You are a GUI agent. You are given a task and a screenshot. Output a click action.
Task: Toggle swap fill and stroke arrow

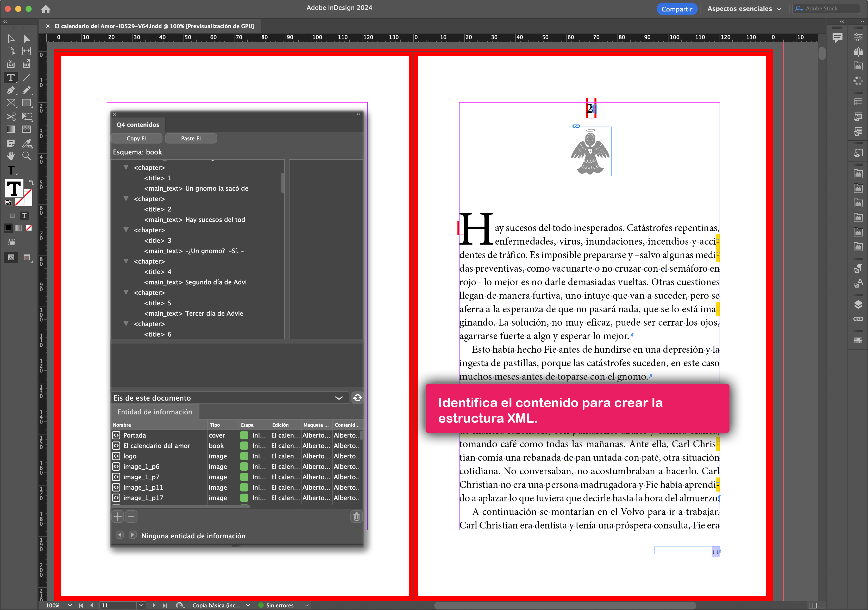pos(31,182)
